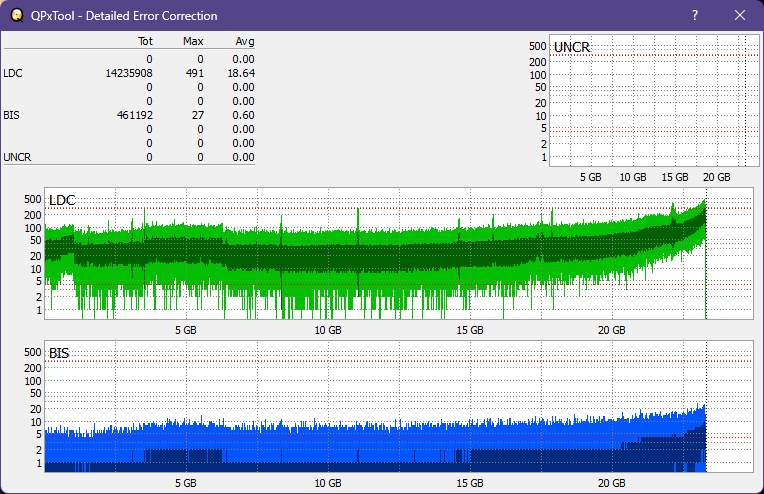
Task: Select BIS total value 461192
Action: click(134, 115)
